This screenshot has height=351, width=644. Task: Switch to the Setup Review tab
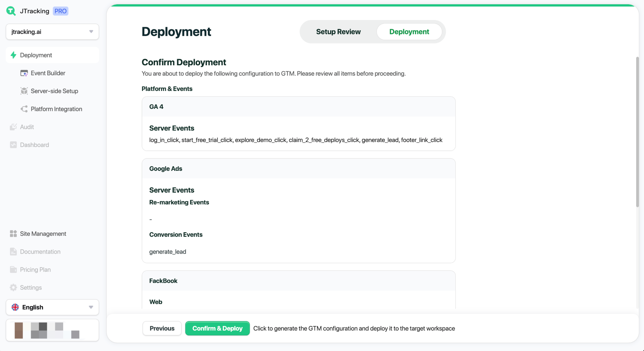338,32
